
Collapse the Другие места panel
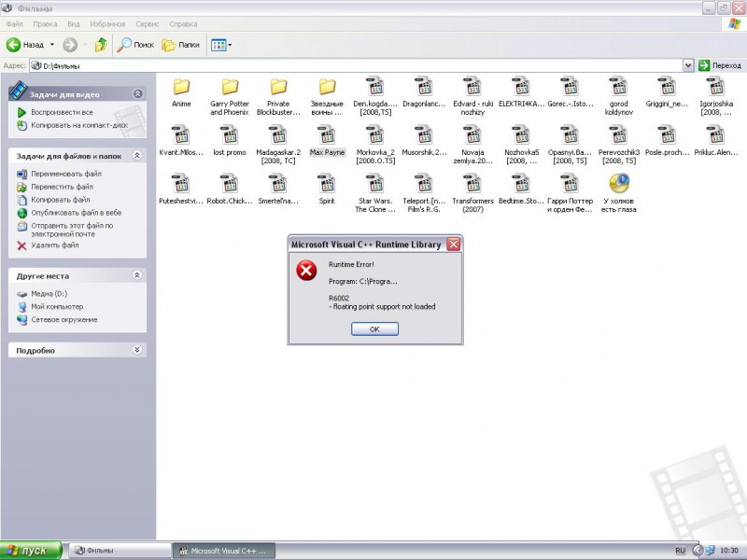point(137,275)
